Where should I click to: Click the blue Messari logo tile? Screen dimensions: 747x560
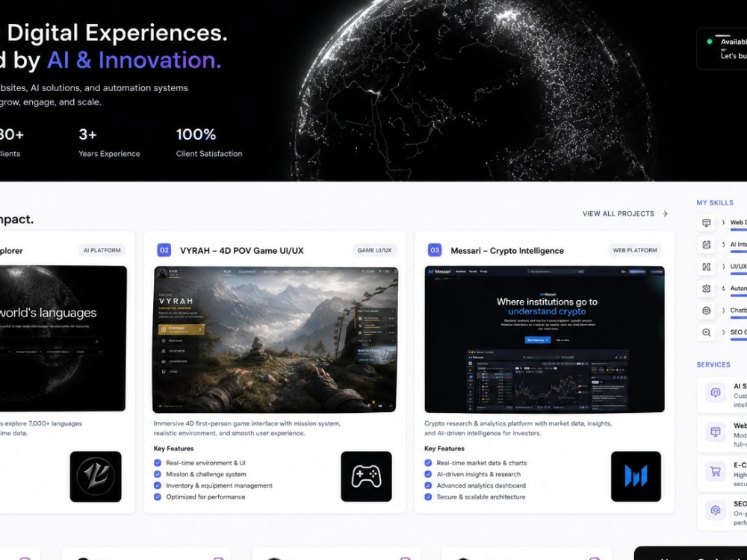[x=636, y=476]
